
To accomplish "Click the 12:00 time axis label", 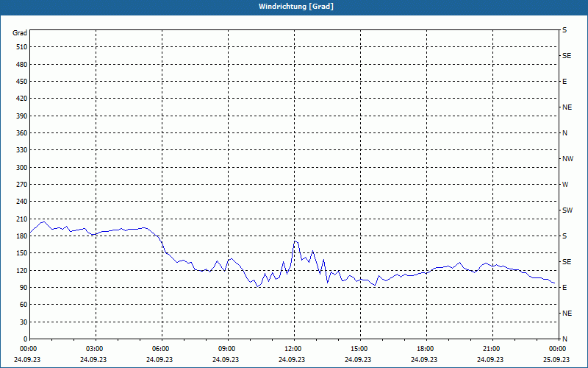I will (294, 349).
